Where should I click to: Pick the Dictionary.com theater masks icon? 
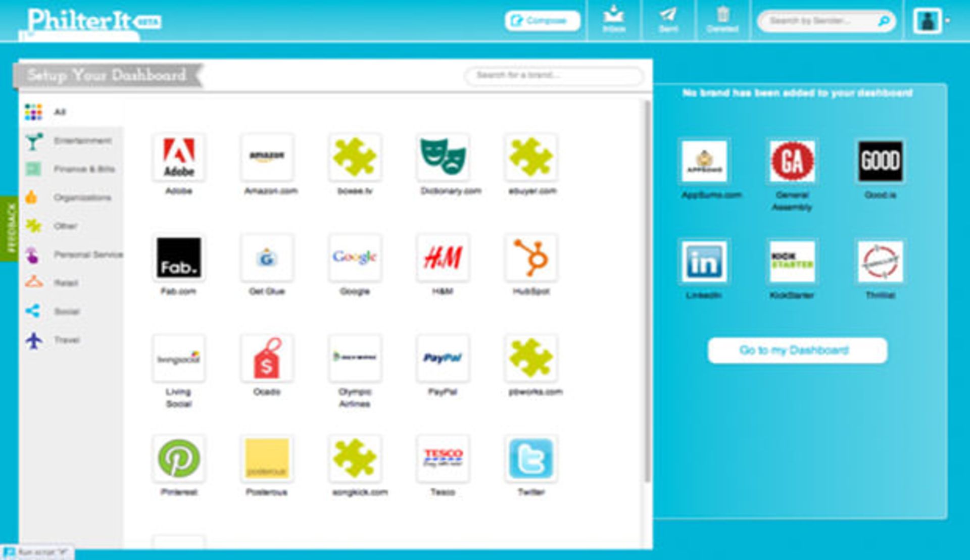coord(443,158)
